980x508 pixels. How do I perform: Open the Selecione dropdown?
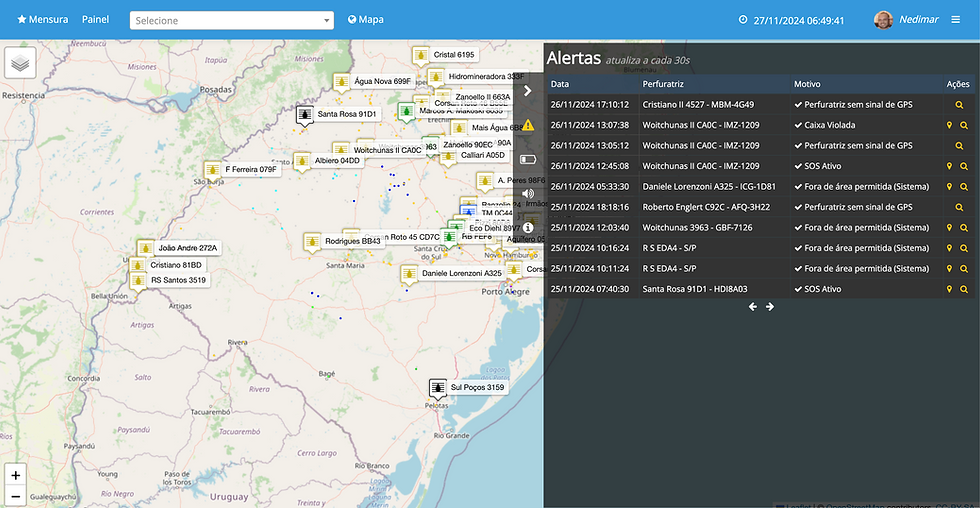click(231, 21)
